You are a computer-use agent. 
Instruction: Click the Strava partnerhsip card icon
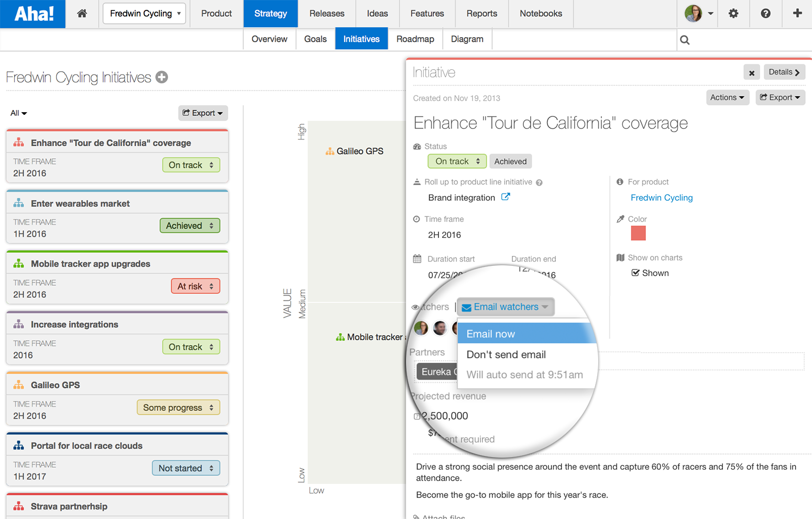point(19,506)
